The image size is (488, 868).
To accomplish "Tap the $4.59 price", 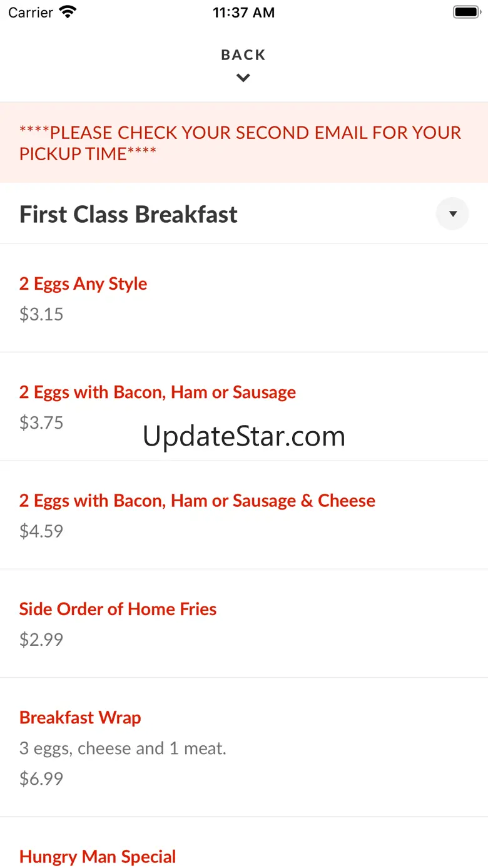I will pos(41,531).
